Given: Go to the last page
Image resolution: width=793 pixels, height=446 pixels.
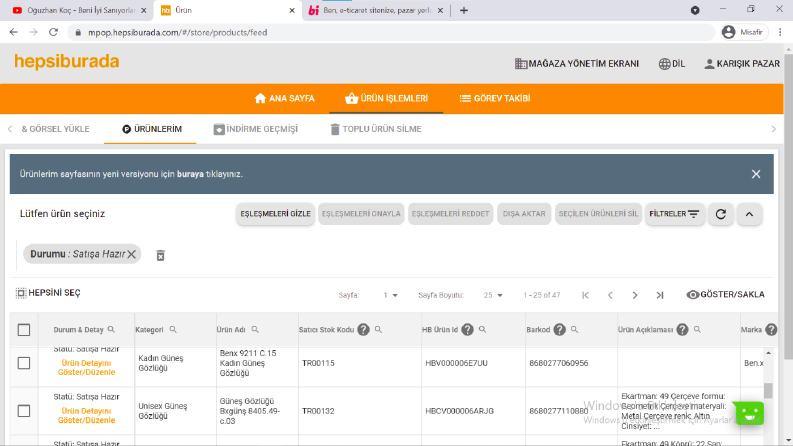Looking at the screenshot, I should [x=659, y=295].
